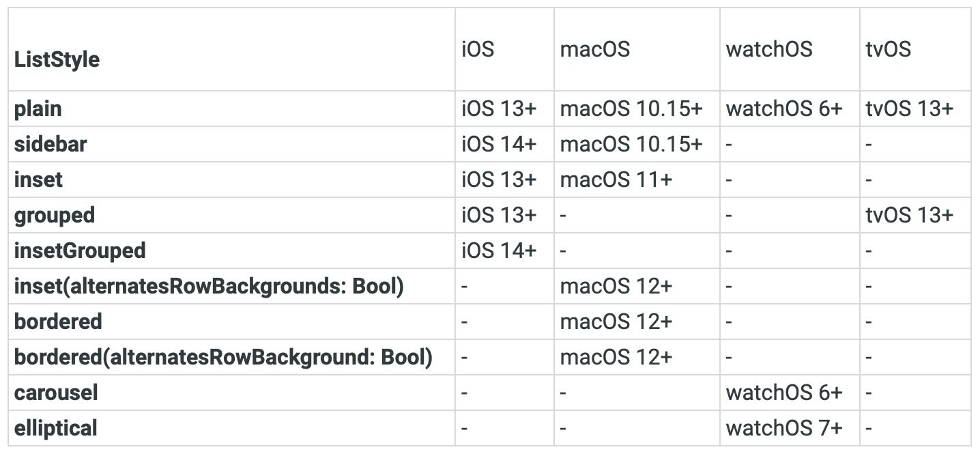
Task: Click the iOS column header
Action: pyautogui.click(x=478, y=50)
